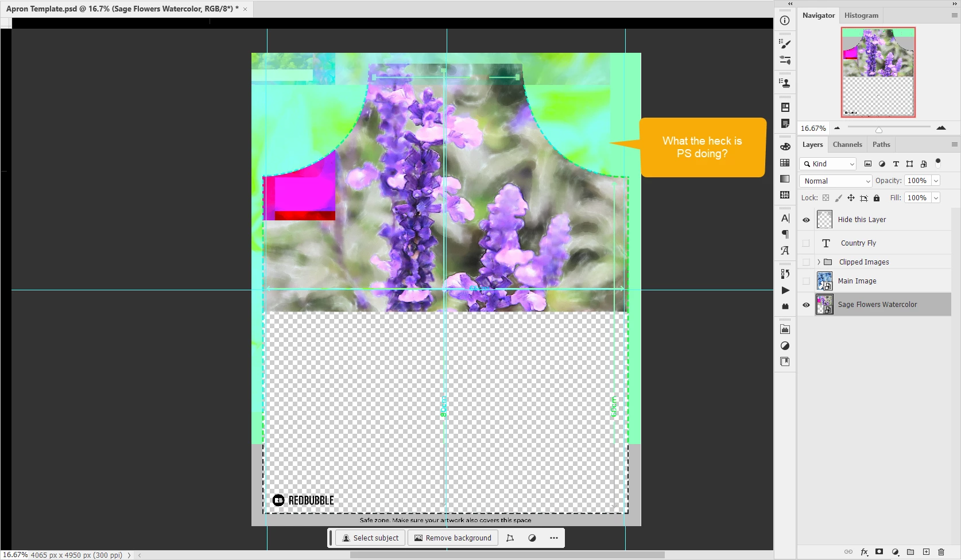Link layers using the chain icon
The image size is (961, 560).
(x=848, y=552)
